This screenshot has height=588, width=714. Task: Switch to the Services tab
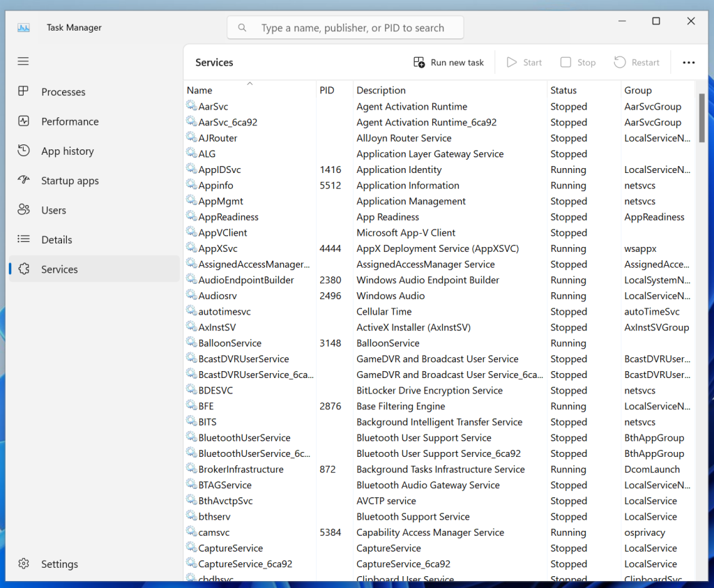[59, 269]
